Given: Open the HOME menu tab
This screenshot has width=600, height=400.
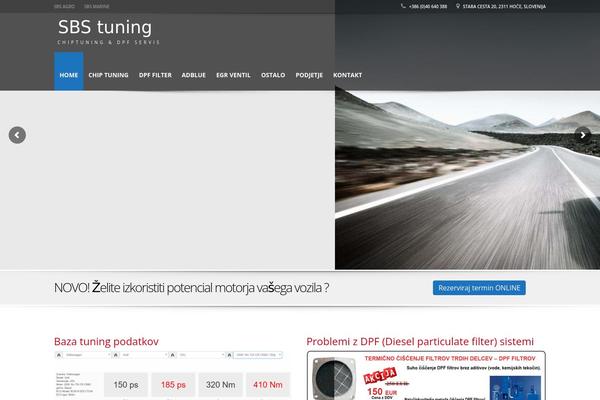Looking at the screenshot, I should tap(69, 71).
